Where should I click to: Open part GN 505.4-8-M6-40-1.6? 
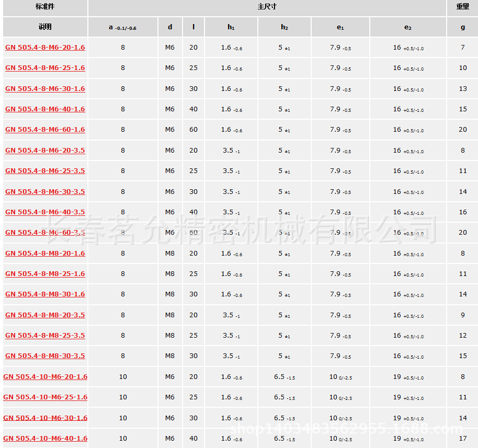[x=45, y=109]
